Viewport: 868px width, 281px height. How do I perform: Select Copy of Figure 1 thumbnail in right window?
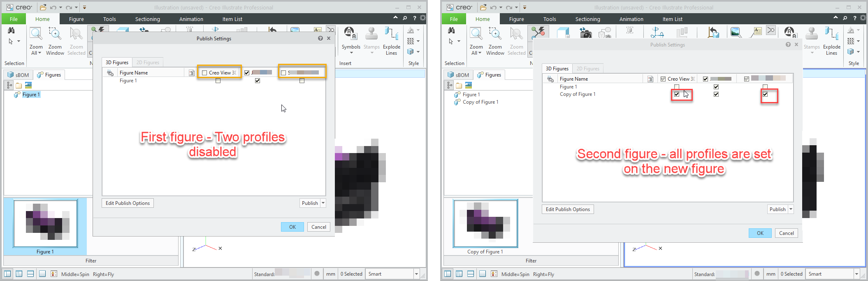(485, 224)
